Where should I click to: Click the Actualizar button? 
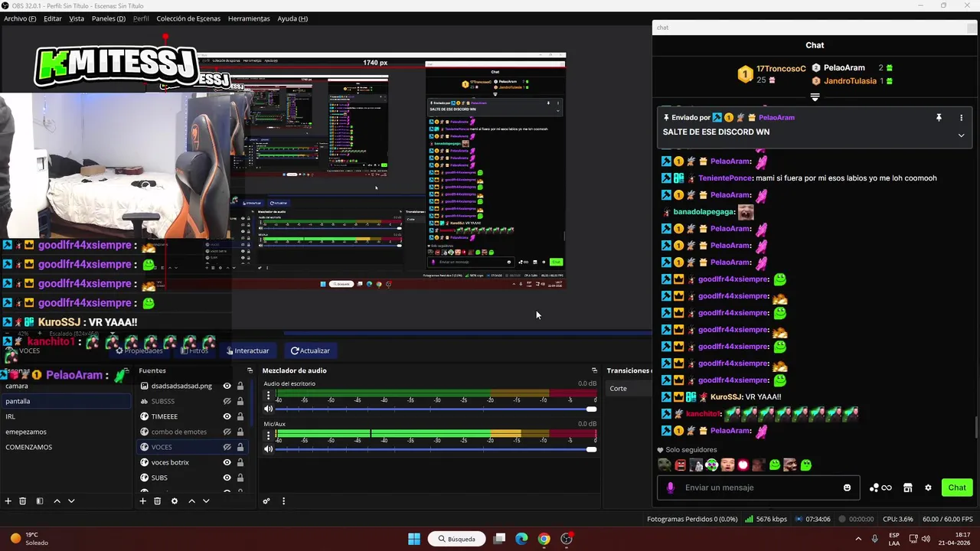coord(310,350)
